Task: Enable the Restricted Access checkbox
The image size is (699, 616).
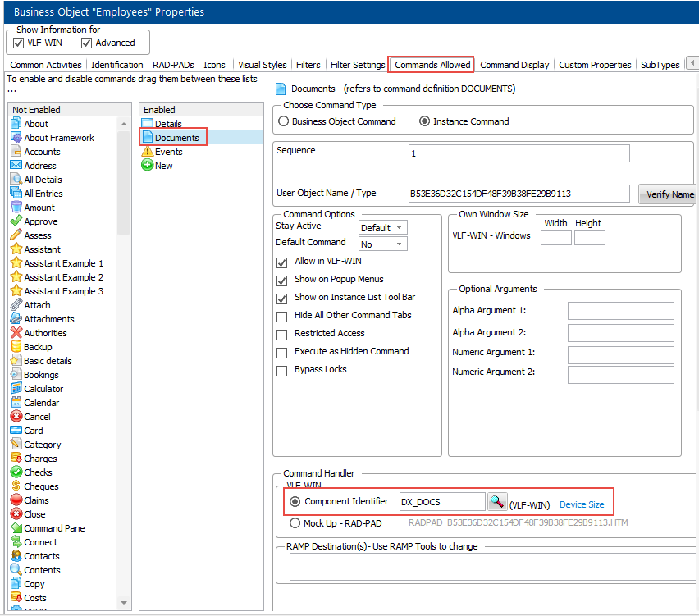Action: 282,334
